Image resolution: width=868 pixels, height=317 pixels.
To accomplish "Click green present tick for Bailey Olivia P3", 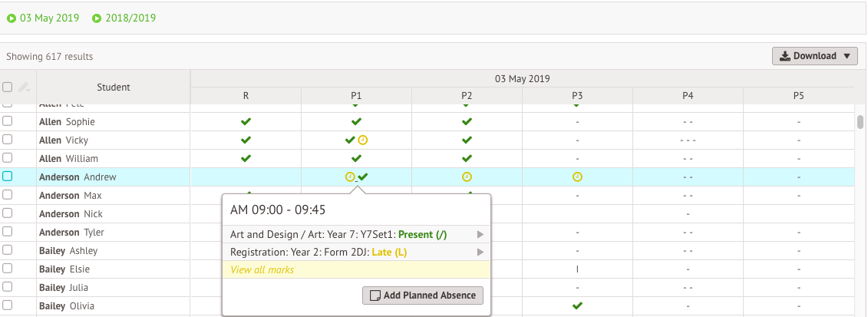I will point(577,306).
